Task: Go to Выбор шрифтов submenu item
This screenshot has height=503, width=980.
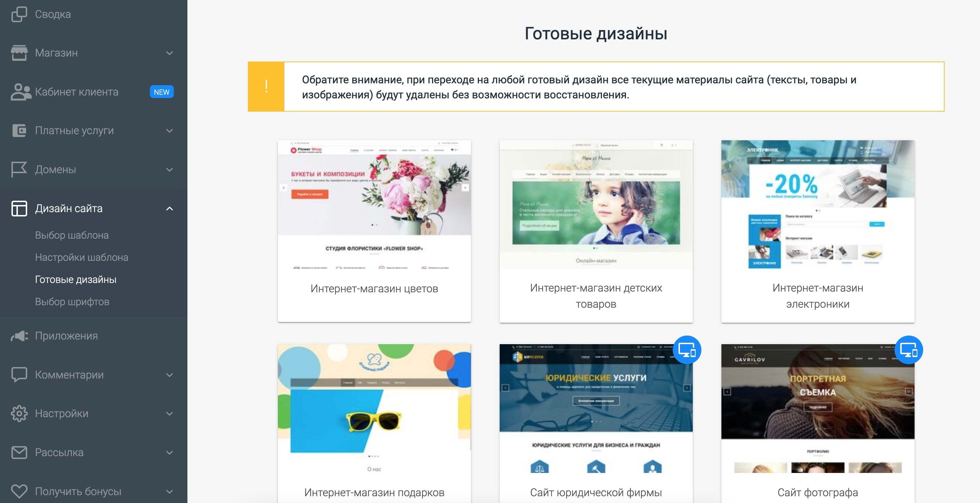Action: (x=72, y=302)
